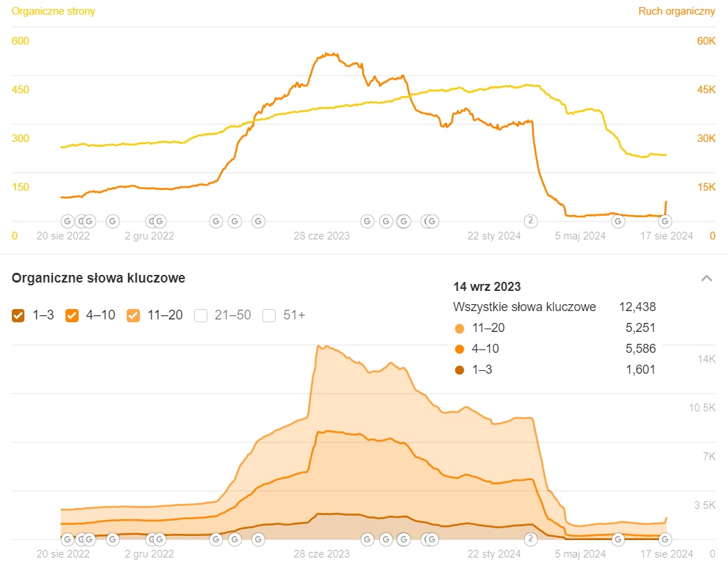Open leftmost Google update marker in upper chart
Screen dimensions: 728x570
pos(68,221)
